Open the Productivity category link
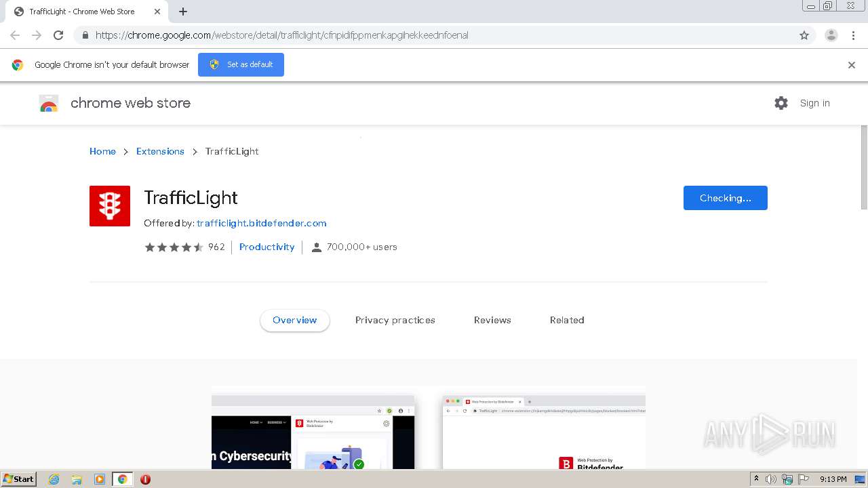 click(x=267, y=247)
